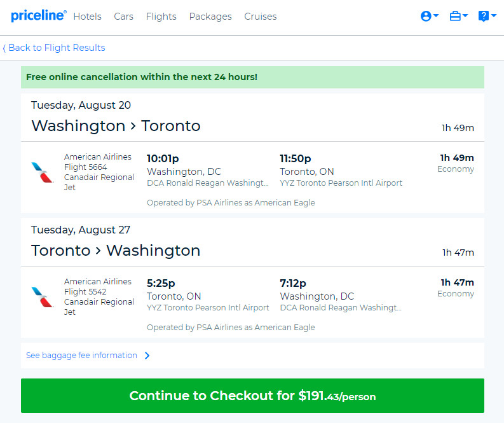Screen dimensions: 504x423
Task: Go to the Cars section
Action: pyautogui.click(x=123, y=17)
